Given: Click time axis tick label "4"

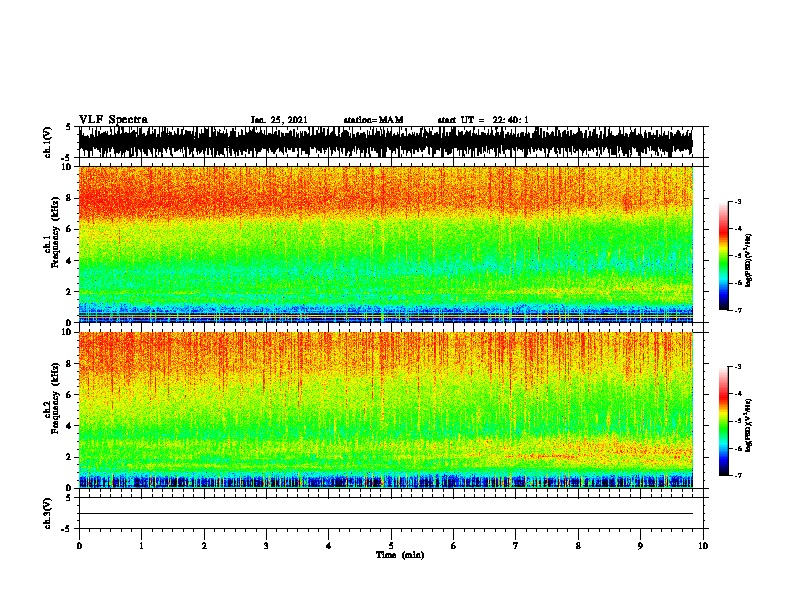Looking at the screenshot, I should [x=329, y=546].
